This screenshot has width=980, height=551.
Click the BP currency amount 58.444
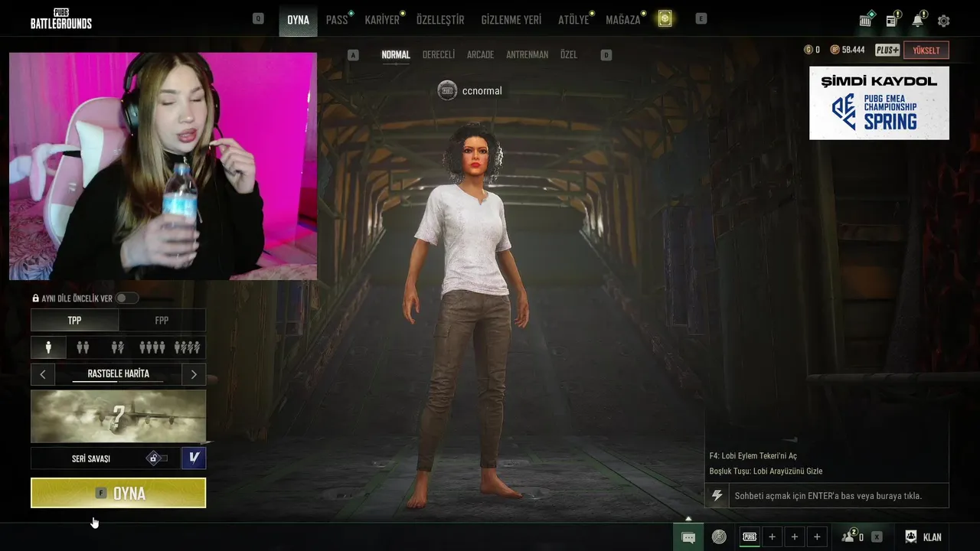click(853, 50)
